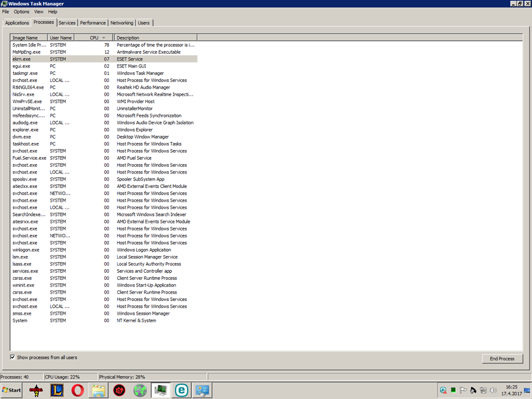Click the volume speaker tray icon
This screenshot has height=399, width=532.
493,390
